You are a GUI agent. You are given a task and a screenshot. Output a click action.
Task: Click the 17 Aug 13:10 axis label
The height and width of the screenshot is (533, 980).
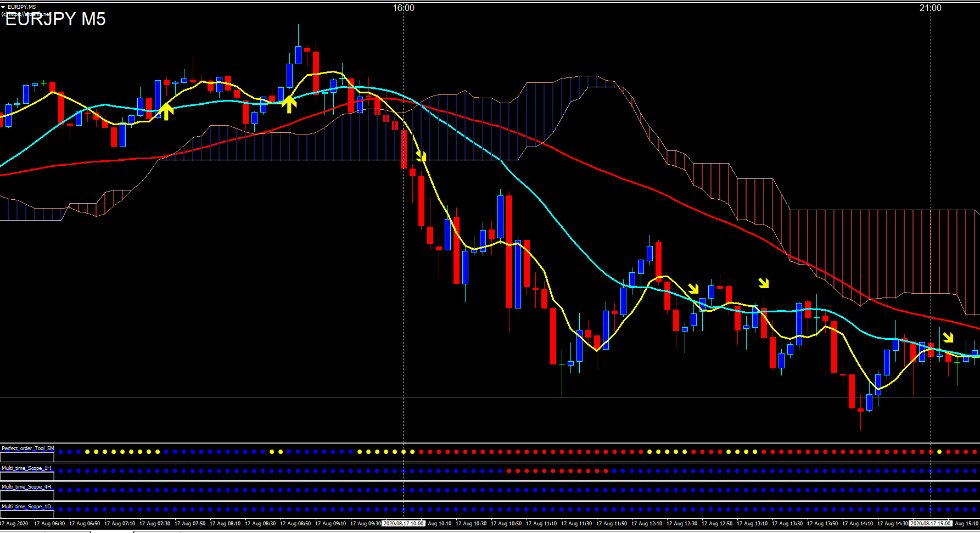click(x=752, y=524)
